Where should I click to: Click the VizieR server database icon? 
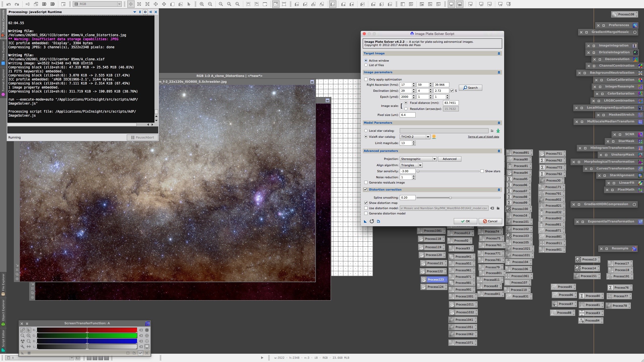pos(434,137)
